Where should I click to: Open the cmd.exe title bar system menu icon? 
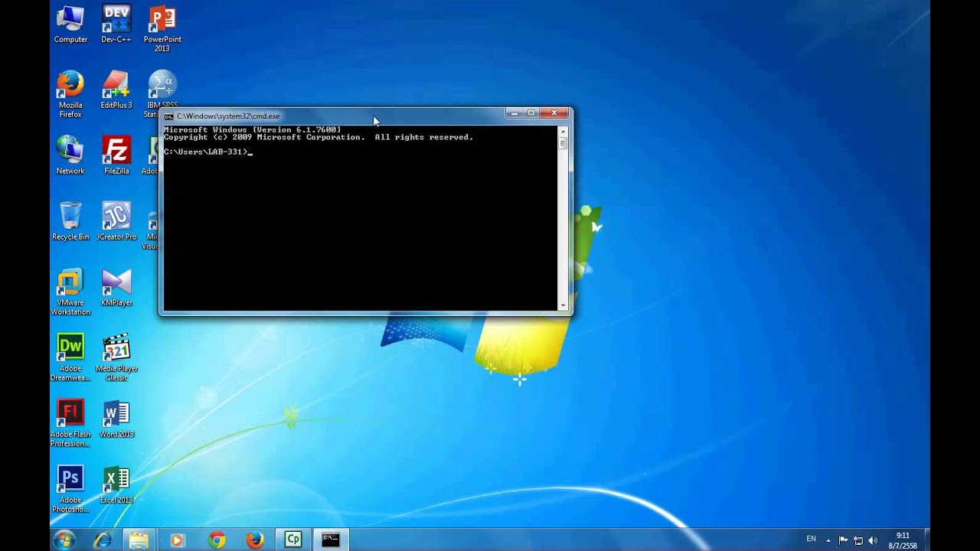point(168,116)
